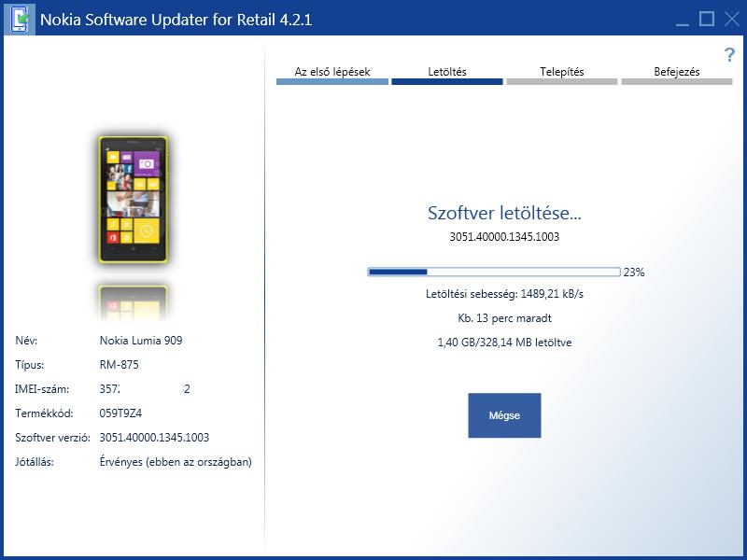Select 1,40 GB/328,14 MB letöltve text
Viewport: 747px width, 560px height.
pyautogui.click(x=504, y=343)
